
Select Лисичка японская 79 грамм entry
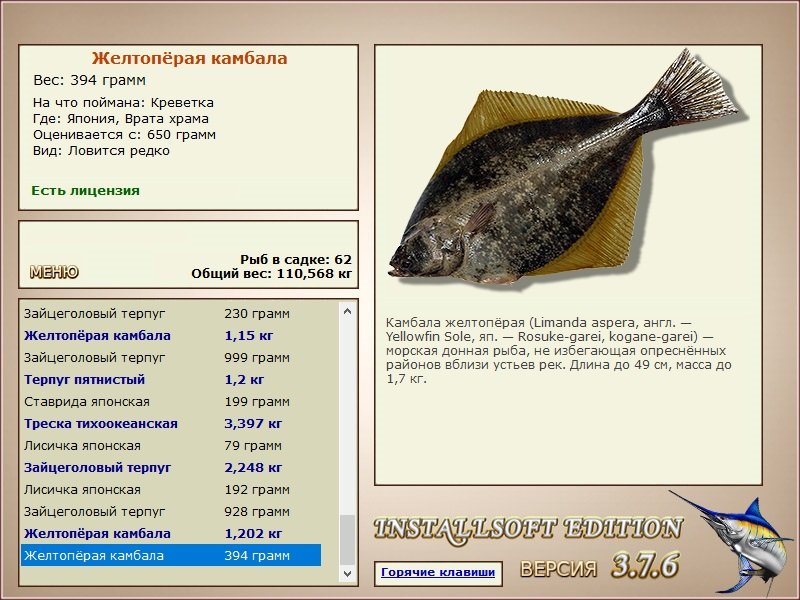coord(170,446)
